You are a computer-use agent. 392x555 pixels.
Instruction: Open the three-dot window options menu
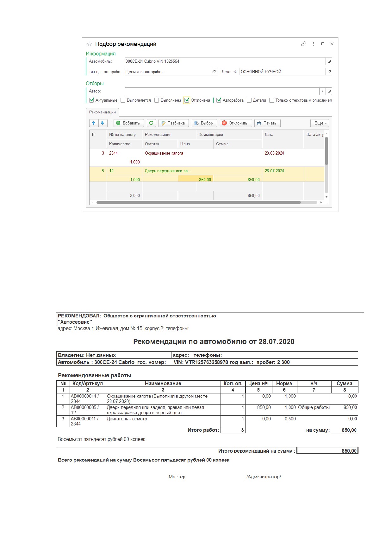[313, 44]
